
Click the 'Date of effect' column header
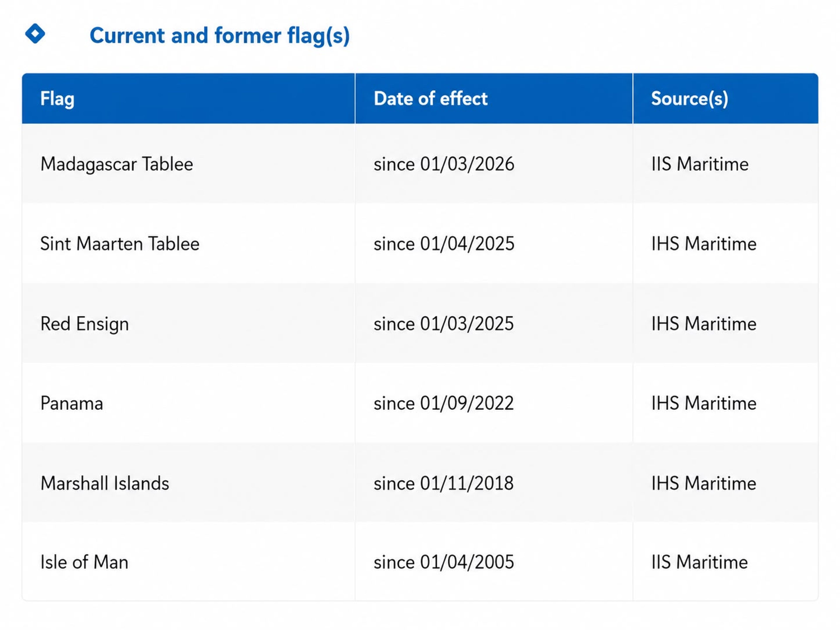[x=430, y=99]
